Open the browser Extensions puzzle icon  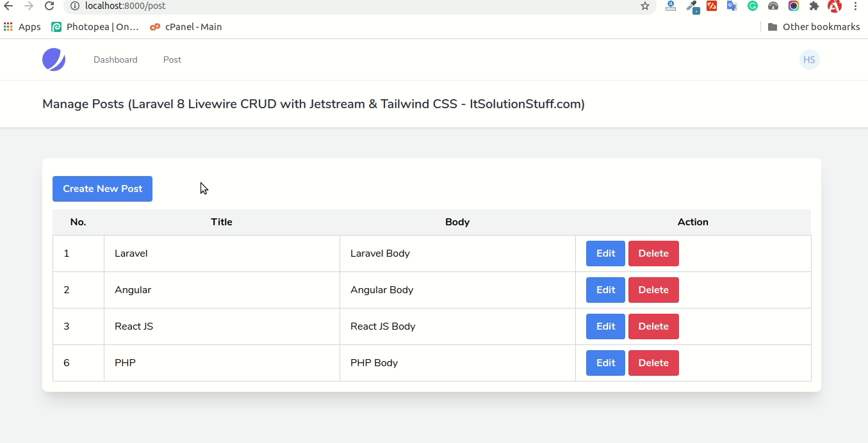tap(814, 6)
